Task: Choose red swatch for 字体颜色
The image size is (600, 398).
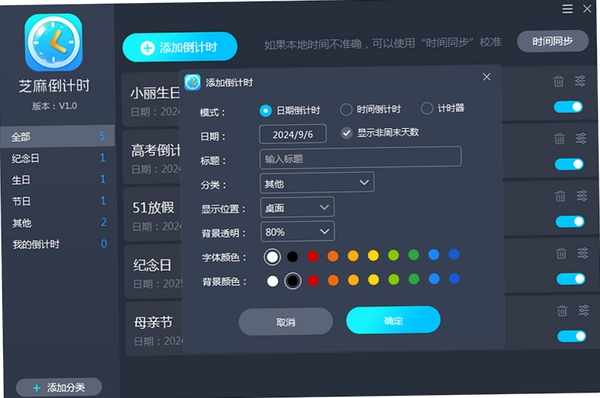Action: [x=313, y=256]
